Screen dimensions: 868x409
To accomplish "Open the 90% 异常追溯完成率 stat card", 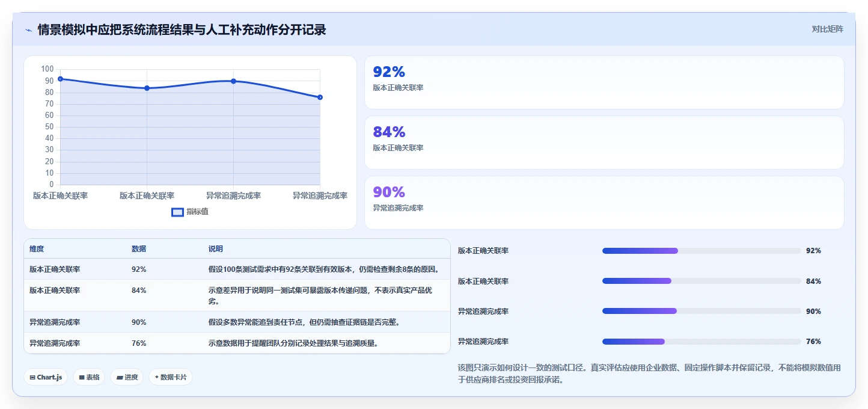I will (x=604, y=203).
